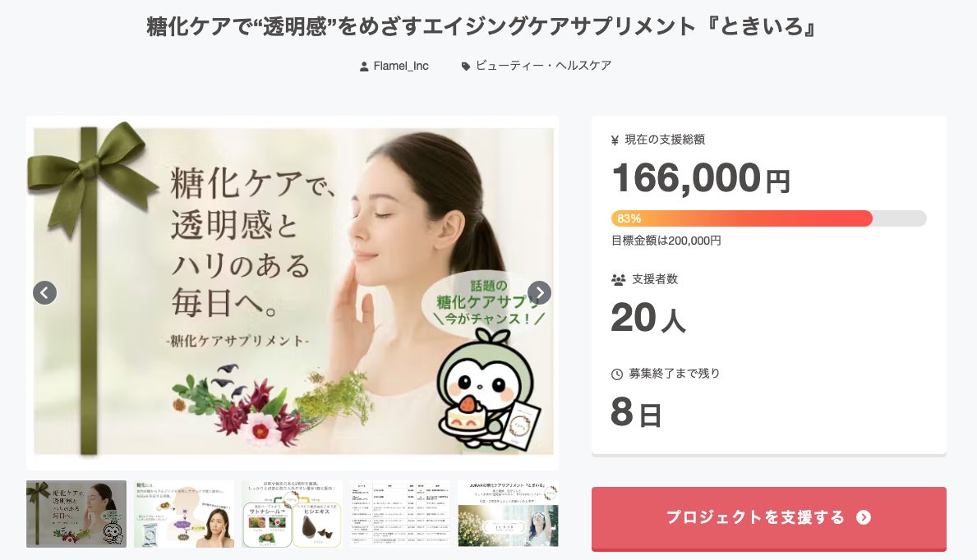Image resolution: width=977 pixels, height=560 pixels.
Task: Click the supporters icon beside 支援者数
Action: 618,280
